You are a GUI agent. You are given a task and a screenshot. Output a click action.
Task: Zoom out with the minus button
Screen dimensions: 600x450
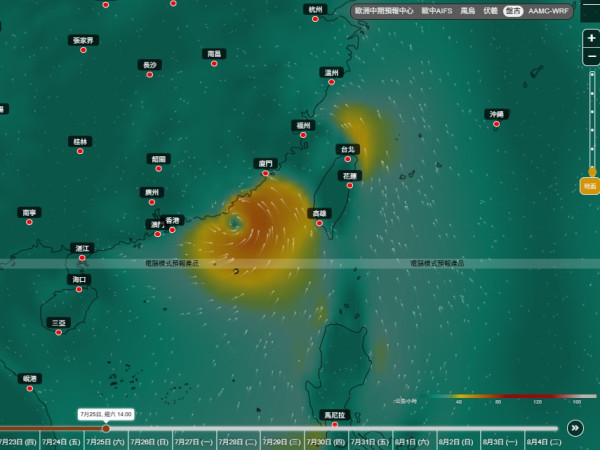pyautogui.click(x=591, y=57)
